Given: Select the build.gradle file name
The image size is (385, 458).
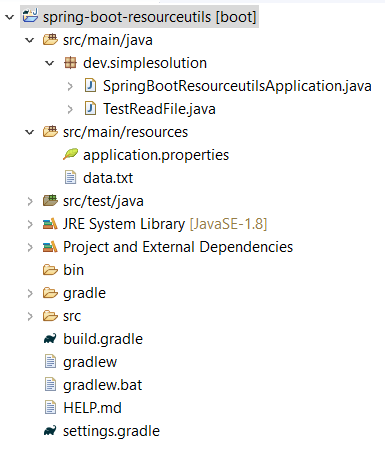Looking at the screenshot, I should click(103, 339).
